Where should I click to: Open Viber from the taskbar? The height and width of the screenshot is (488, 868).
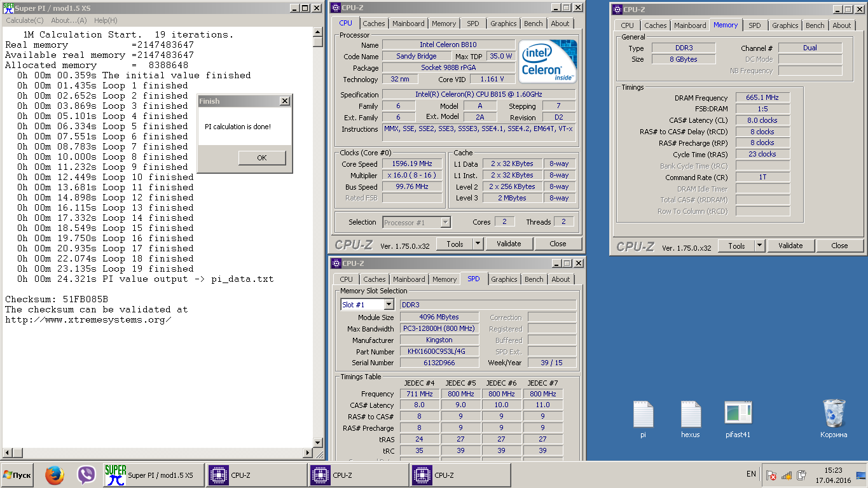[86, 475]
